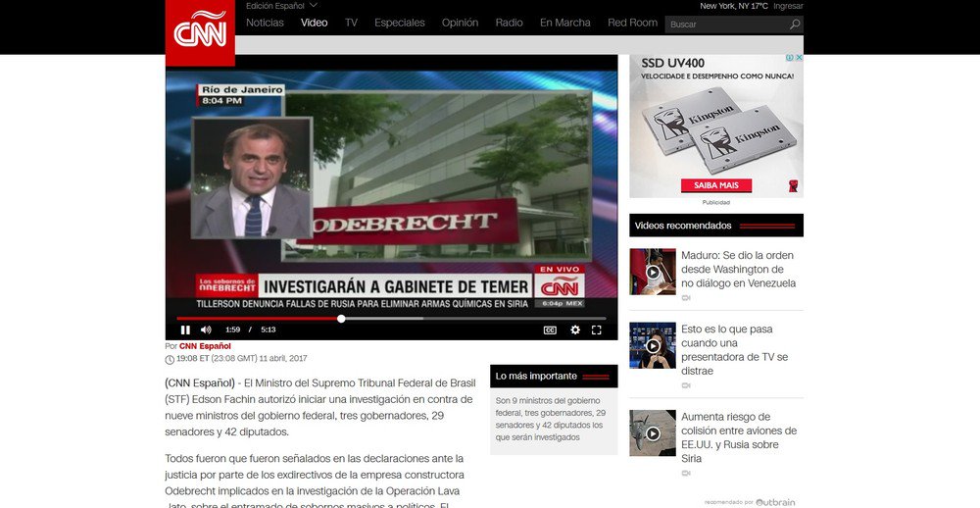This screenshot has width=980, height=508.
Task: Switch the video to fullscreen mode
Action: pyautogui.click(x=596, y=330)
